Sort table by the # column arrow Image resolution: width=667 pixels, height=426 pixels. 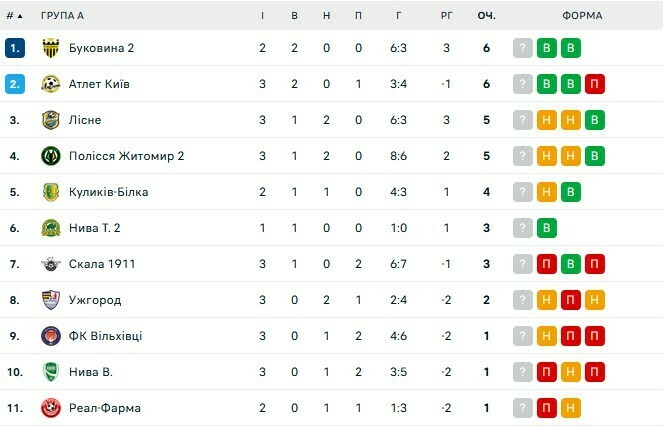click(15, 16)
